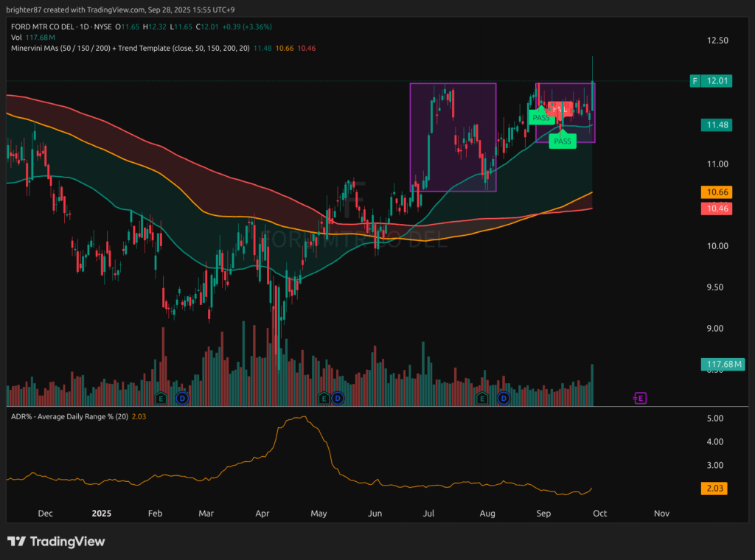Click the 5.00 ADR axis tick

(x=715, y=419)
